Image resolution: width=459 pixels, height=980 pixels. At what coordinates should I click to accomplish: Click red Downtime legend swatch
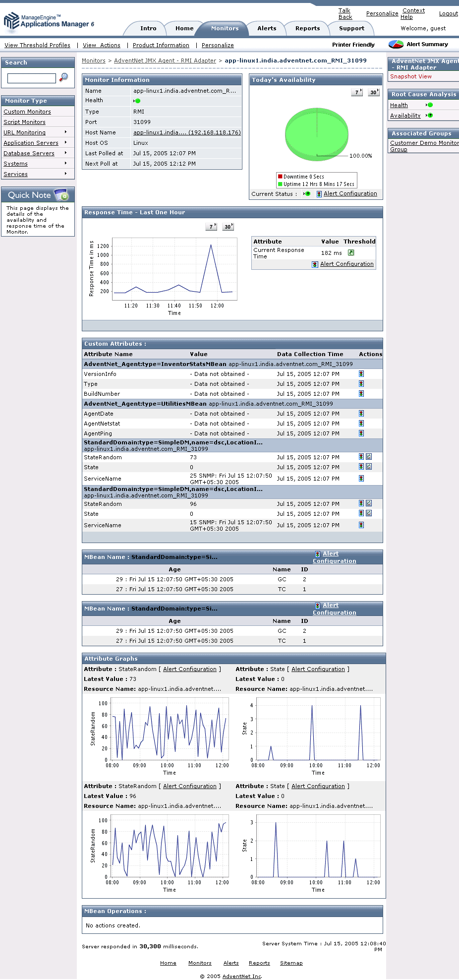tap(280, 177)
